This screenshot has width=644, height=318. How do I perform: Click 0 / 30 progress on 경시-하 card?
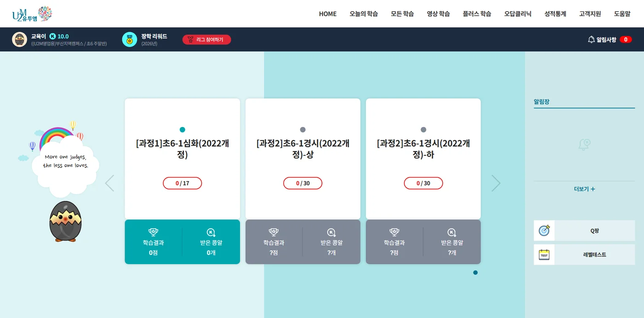tap(423, 183)
